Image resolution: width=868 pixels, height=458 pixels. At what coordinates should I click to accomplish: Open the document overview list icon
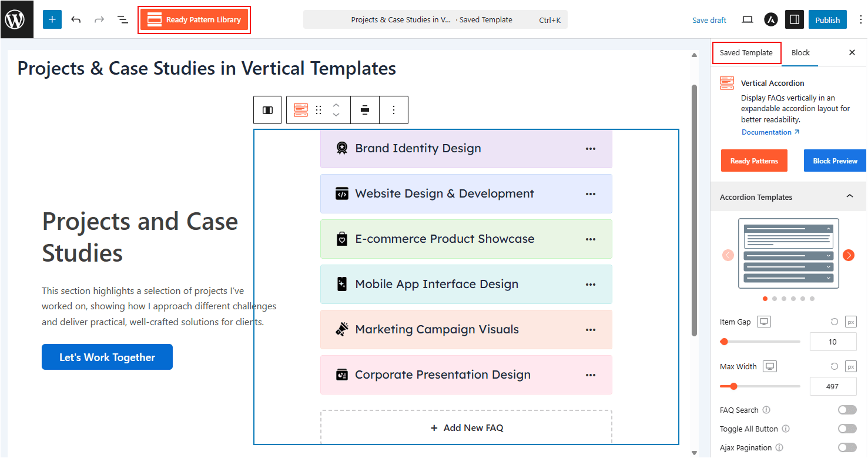tap(123, 19)
